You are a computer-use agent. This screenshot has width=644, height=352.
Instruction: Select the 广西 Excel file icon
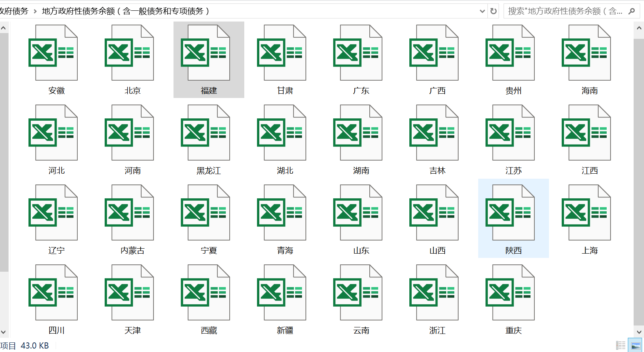tap(434, 53)
